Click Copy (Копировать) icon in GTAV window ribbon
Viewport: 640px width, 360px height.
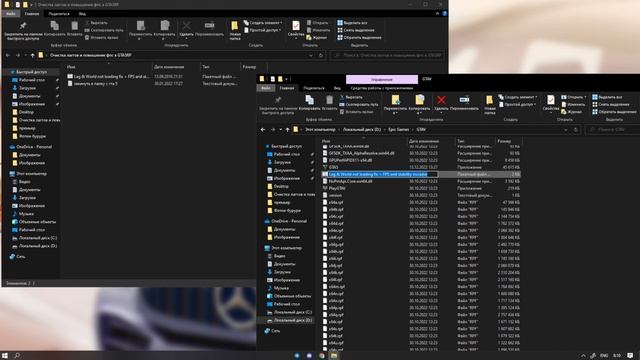pos(309,103)
